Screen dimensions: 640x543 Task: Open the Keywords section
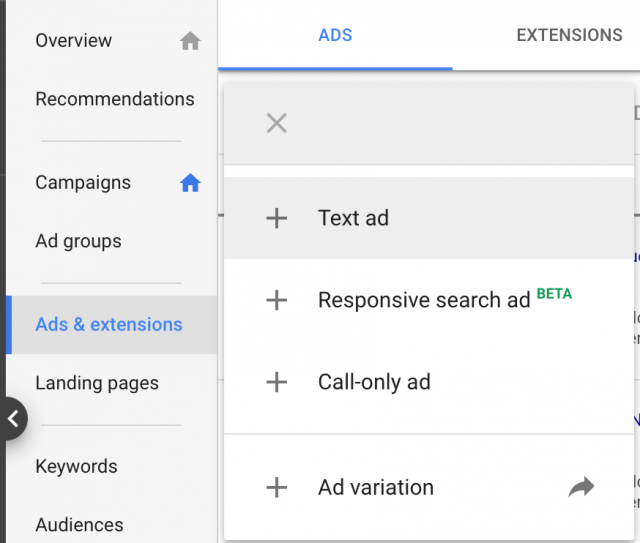pos(76,466)
